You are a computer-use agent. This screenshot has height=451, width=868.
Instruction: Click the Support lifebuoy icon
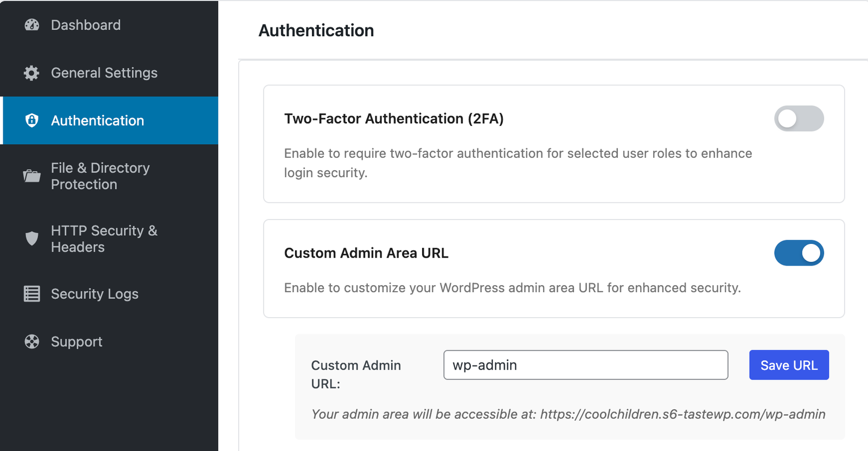32,342
